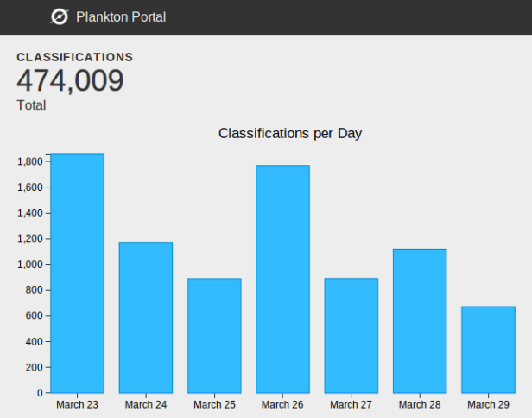Click the Plankton Portal logo icon
532x418 pixels.
point(60,16)
